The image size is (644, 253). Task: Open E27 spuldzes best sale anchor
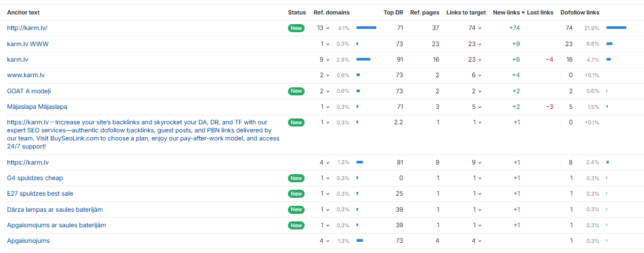(x=40, y=194)
